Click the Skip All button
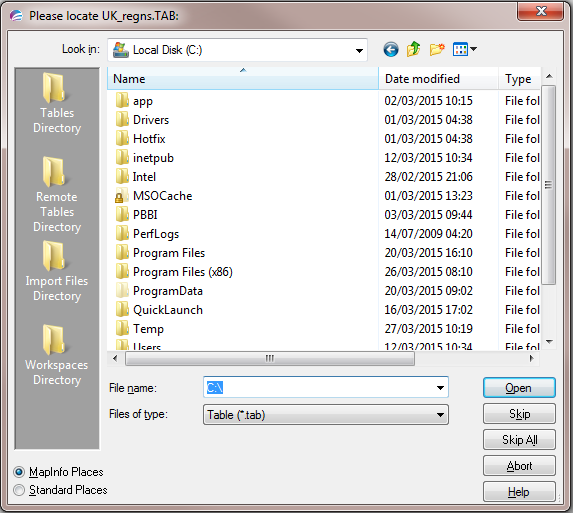573x513 pixels. [x=519, y=440]
